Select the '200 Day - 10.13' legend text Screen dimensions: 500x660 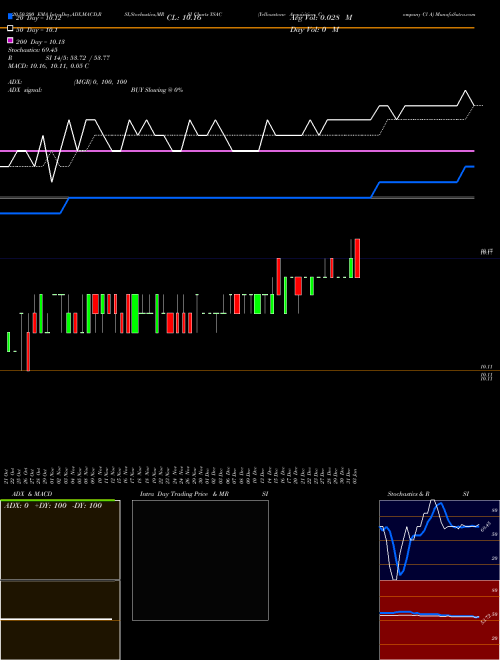(x=40, y=42)
